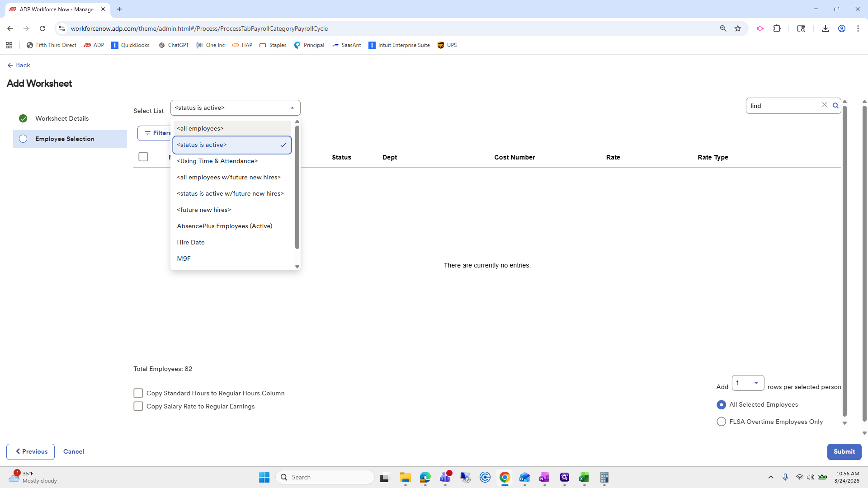The height and width of the screenshot is (488, 868).
Task: Choose <all employees w/future new hires>
Action: click(x=232, y=177)
